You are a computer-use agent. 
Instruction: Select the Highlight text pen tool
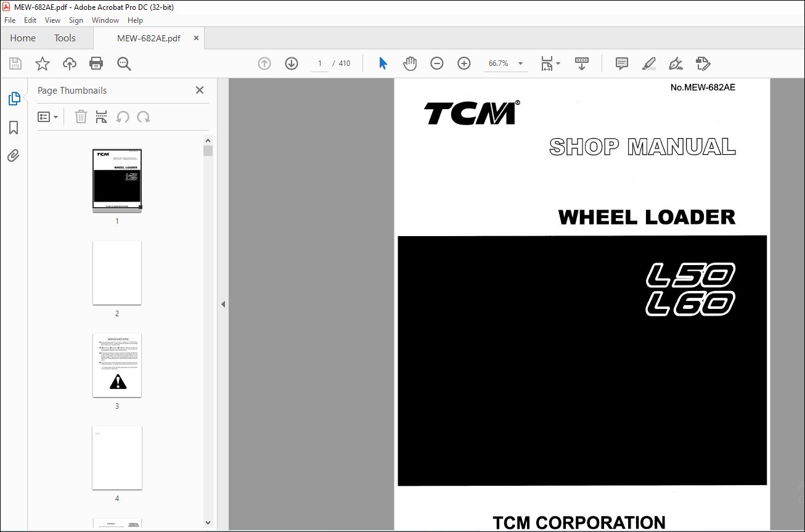pyautogui.click(x=648, y=63)
